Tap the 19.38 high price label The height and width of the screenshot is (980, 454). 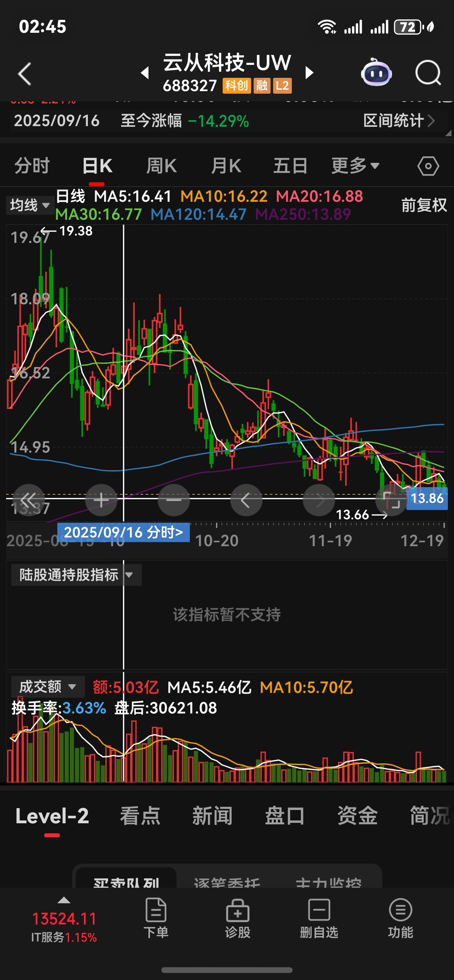tap(76, 231)
